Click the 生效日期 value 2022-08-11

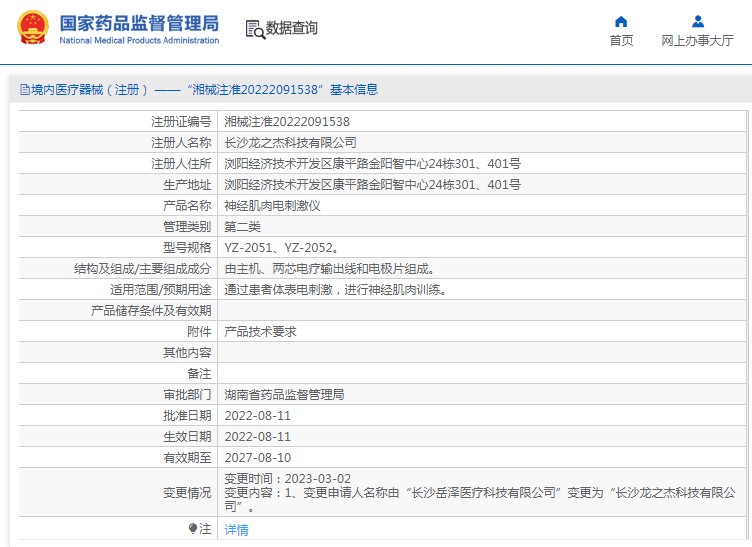pyautogui.click(x=258, y=437)
